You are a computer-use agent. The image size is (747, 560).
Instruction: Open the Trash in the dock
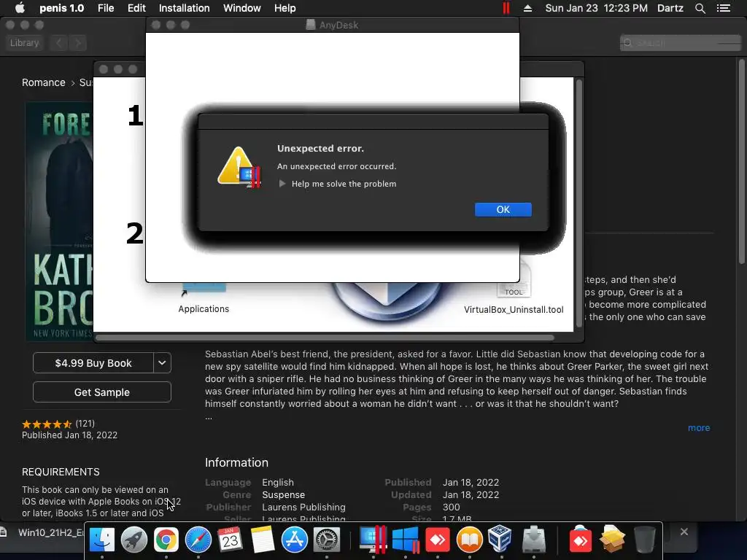[644, 540]
